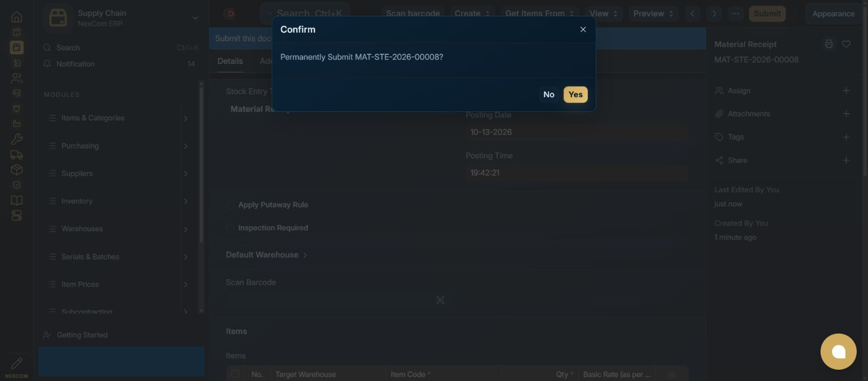
Task: Click the Submit button in the toolbar
Action: coord(767,14)
